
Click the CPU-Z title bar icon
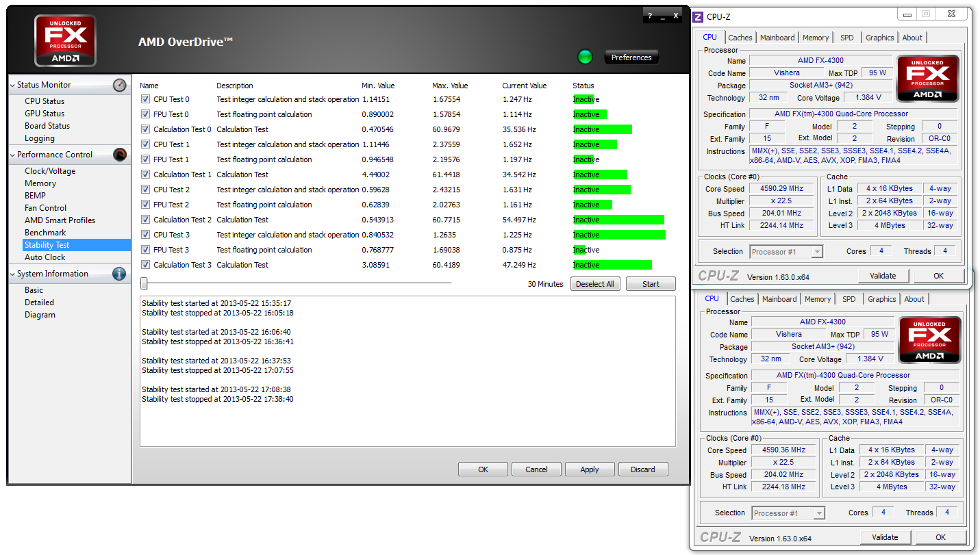tap(699, 16)
